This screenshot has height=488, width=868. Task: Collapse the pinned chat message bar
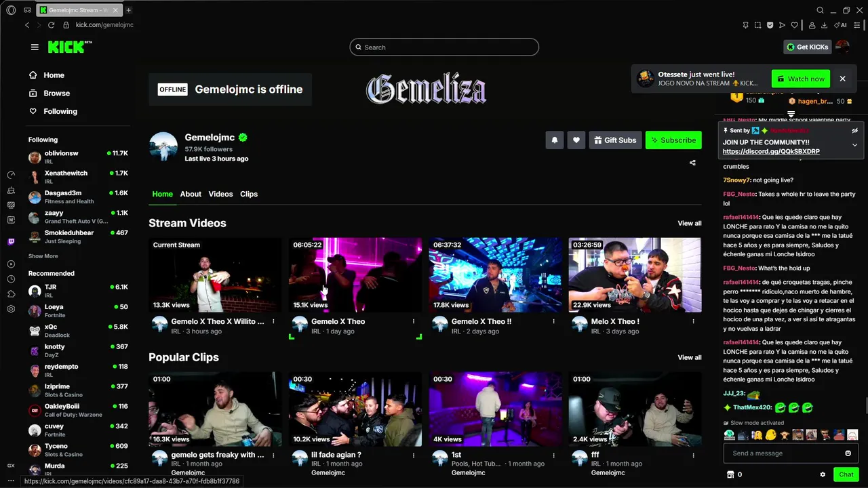pyautogui.click(x=854, y=130)
